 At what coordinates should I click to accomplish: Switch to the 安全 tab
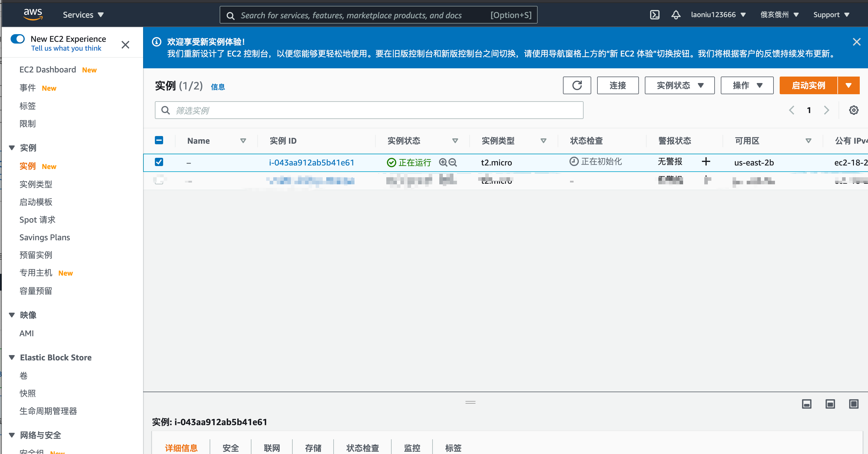[x=231, y=448]
